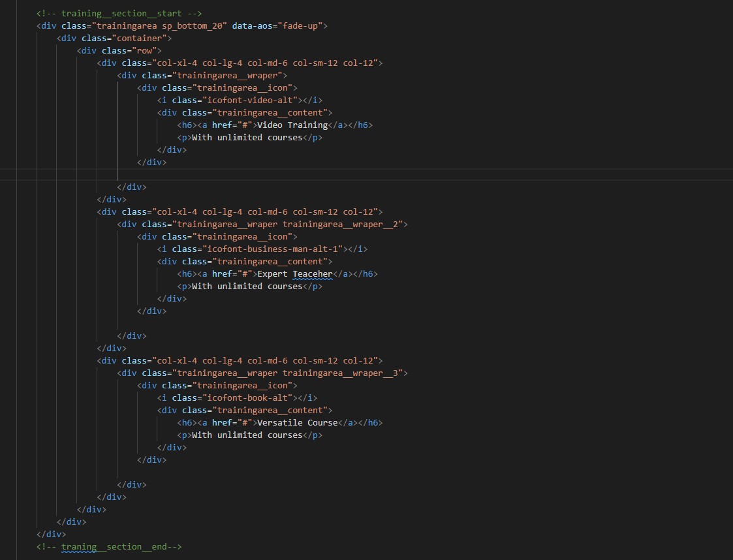Click the div class 'container' line

114,39
